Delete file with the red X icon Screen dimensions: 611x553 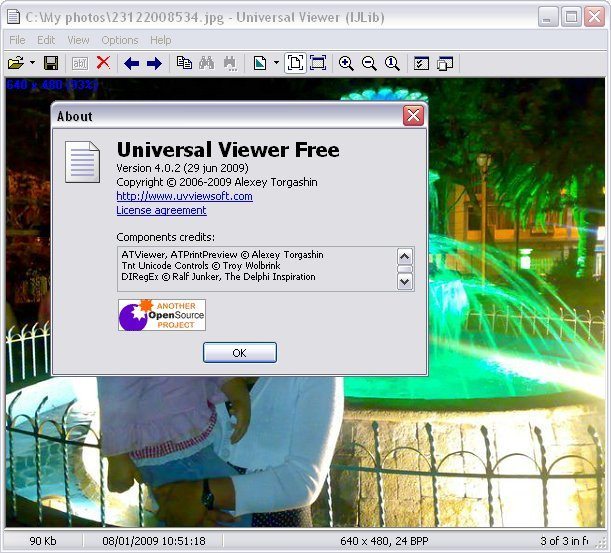[x=103, y=63]
